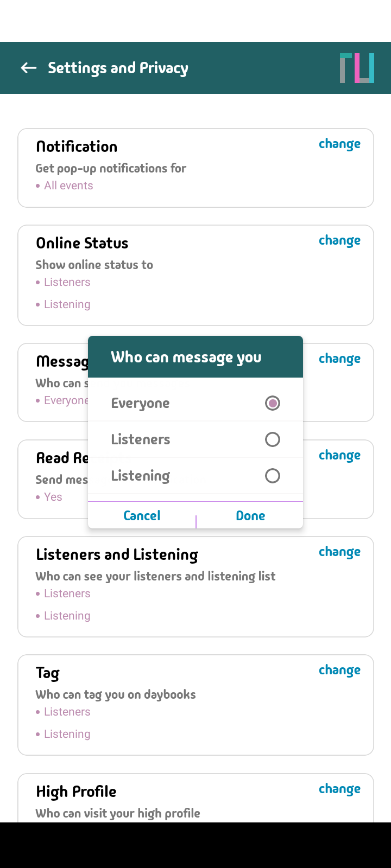Change the Message privacy setting
The width and height of the screenshot is (391, 868).
(339, 359)
